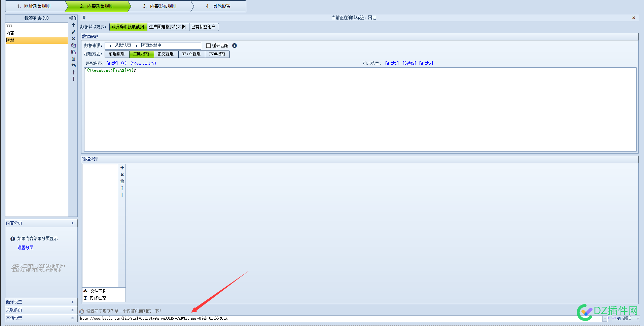Click the 测试 button
Viewport: 644px width, 326px height.
pos(626,318)
